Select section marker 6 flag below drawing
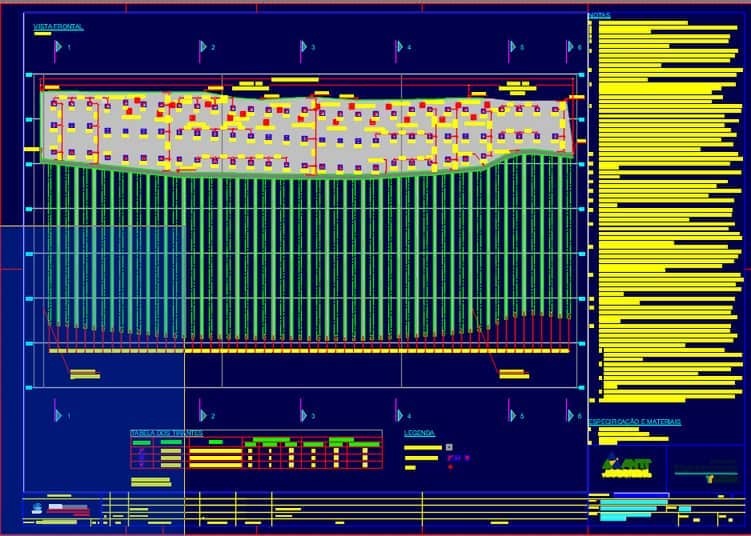 coord(570,415)
